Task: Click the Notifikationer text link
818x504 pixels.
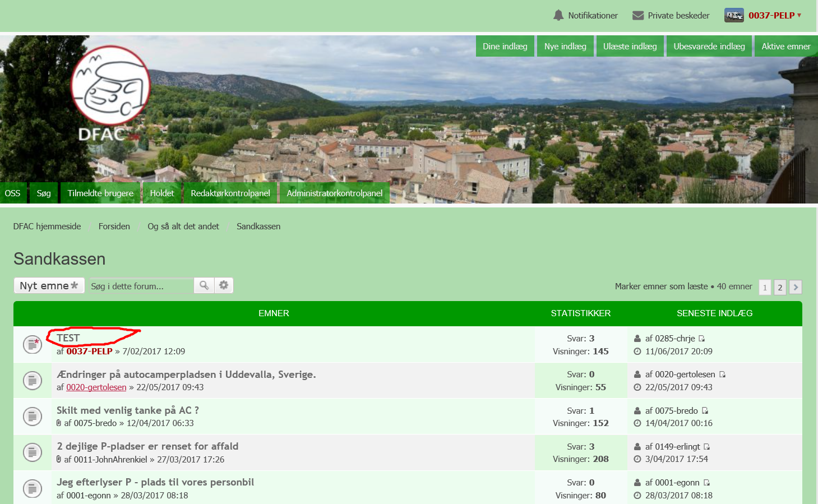Action: [x=593, y=16]
